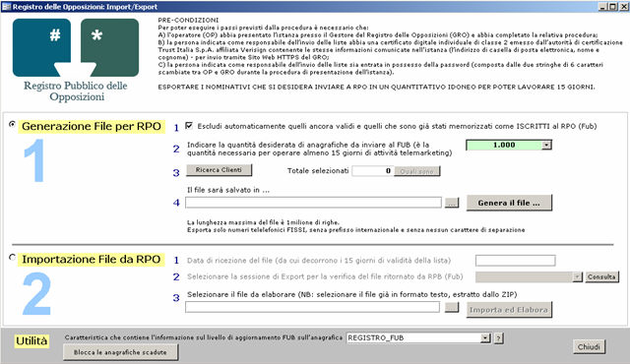630x364 pixels.
Task: Browse for import file with ellipsis button
Action: 452,308
